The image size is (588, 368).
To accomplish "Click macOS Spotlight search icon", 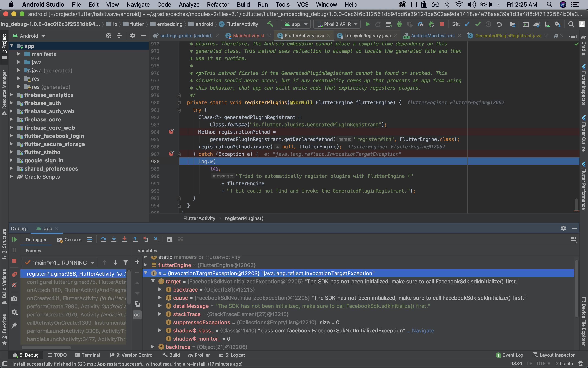I will click(x=550, y=4).
